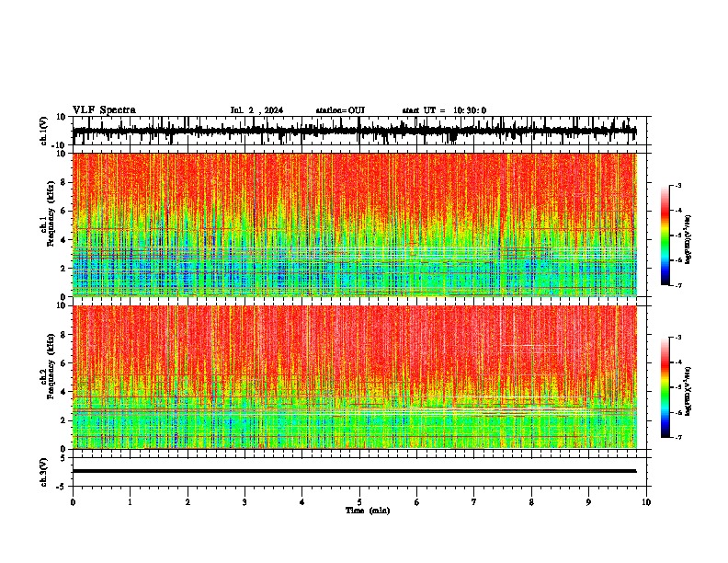728x563 pixels.
Task: Click the ch.1 colorbar log(PSD) label
Action: click(688, 240)
